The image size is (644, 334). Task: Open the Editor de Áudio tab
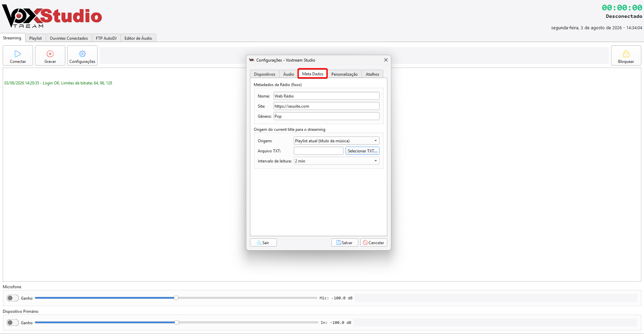138,38
